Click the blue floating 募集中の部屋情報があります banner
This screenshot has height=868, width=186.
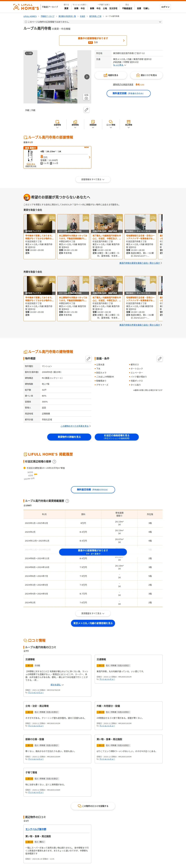click(93, 552)
